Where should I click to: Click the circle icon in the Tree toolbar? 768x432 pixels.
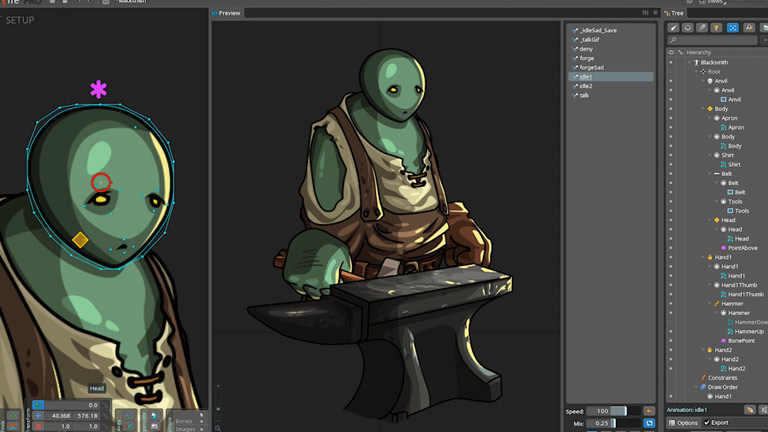[688, 28]
